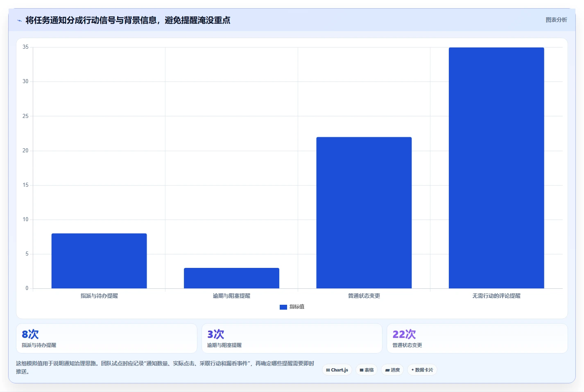Viewport: 584px width, 392px height.
Task: Open the 3次 逾期与阻塞提醒 card
Action: click(292, 338)
